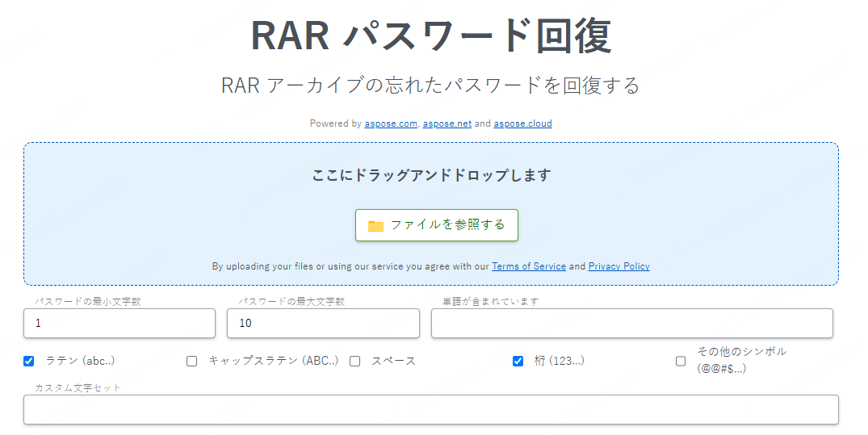The image size is (868, 435).
Task: Enable the その他のシンボル checkbox
Action: click(x=681, y=362)
